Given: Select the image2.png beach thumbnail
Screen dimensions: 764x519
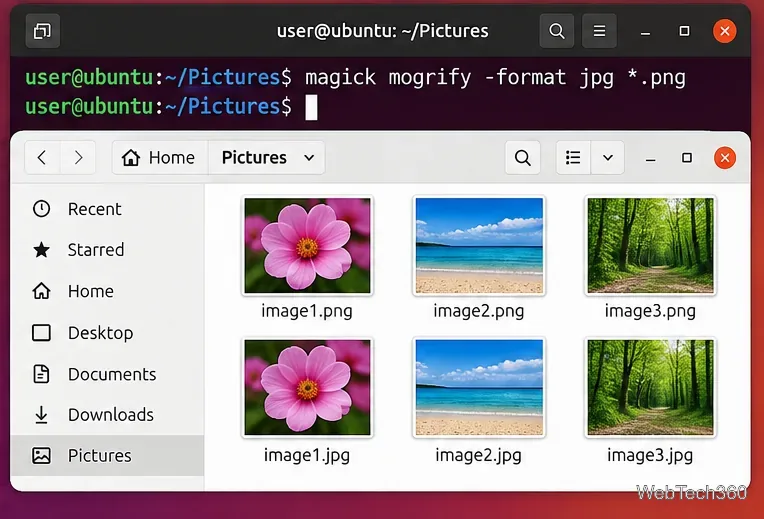Looking at the screenshot, I should (479, 246).
